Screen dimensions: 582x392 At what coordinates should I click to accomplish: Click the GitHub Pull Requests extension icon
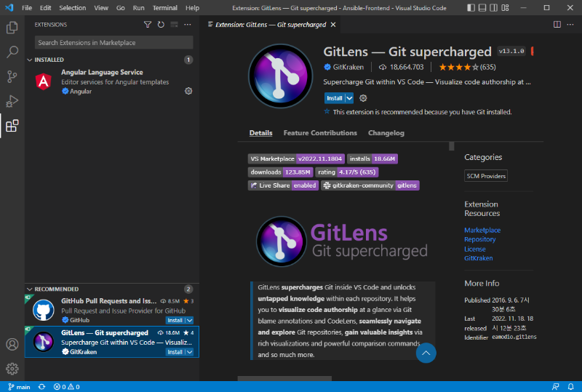(x=44, y=310)
